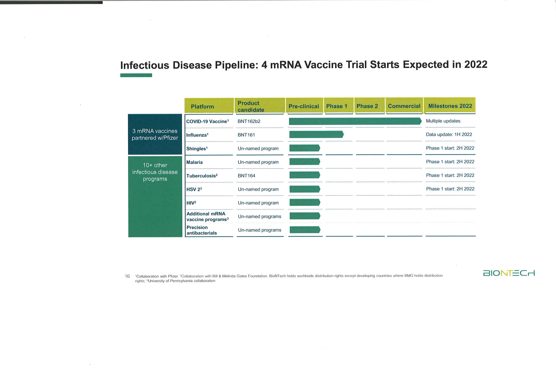This screenshot has width=556, height=392.
Task: Click the 3 mRNA vaccines partnered w/Pfizer box
Action: coord(155,135)
